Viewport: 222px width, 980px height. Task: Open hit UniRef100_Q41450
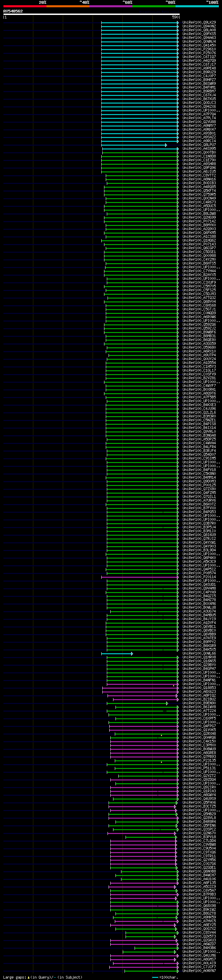tap(199, 45)
